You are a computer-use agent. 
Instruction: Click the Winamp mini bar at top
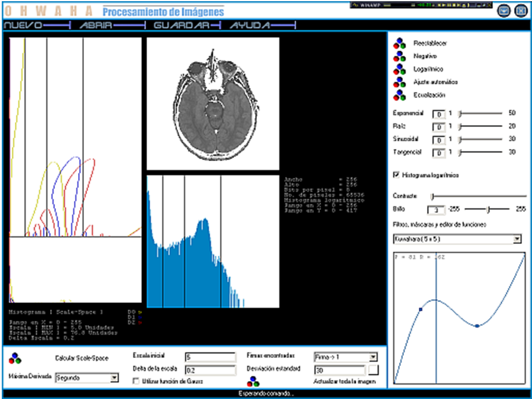(x=421, y=5)
